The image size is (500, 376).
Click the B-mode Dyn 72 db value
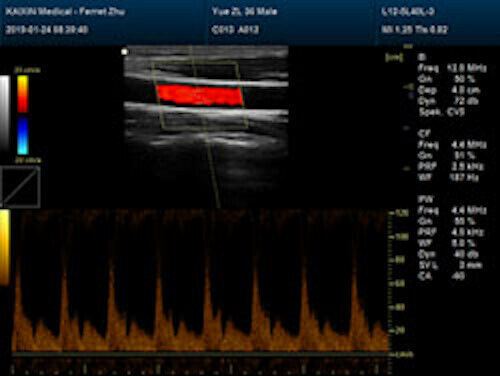(466, 101)
